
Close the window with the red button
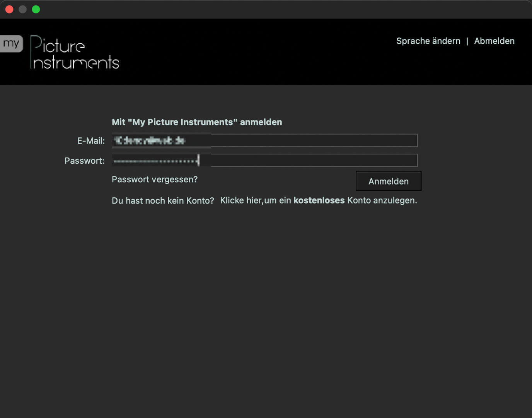9,9
